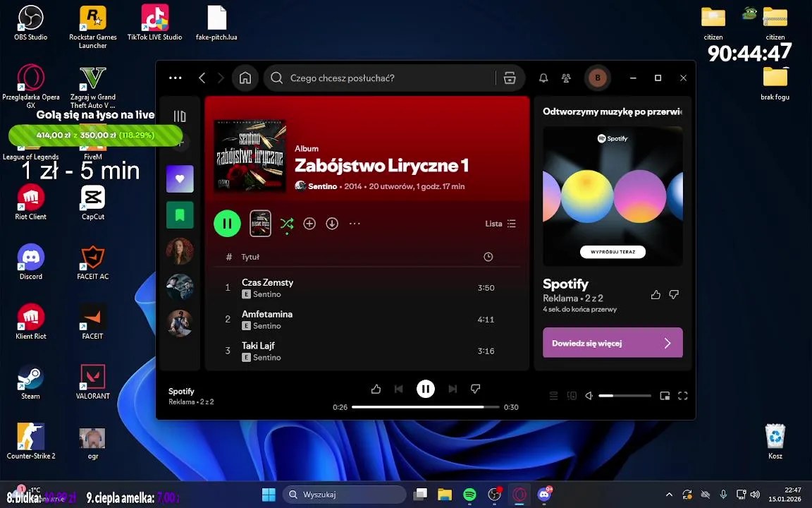The width and height of the screenshot is (812, 508).
Task: Open connect to a device icon
Action: pyautogui.click(x=572, y=396)
